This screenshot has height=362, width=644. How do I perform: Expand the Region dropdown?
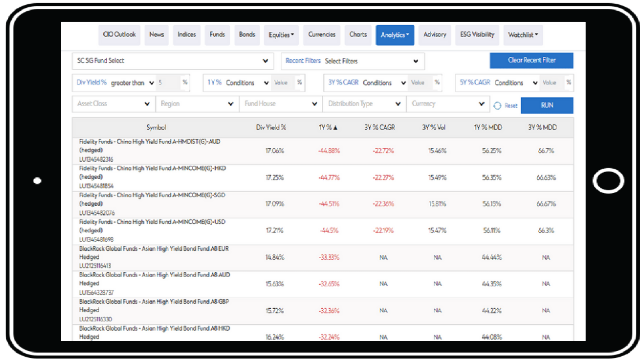(x=197, y=104)
